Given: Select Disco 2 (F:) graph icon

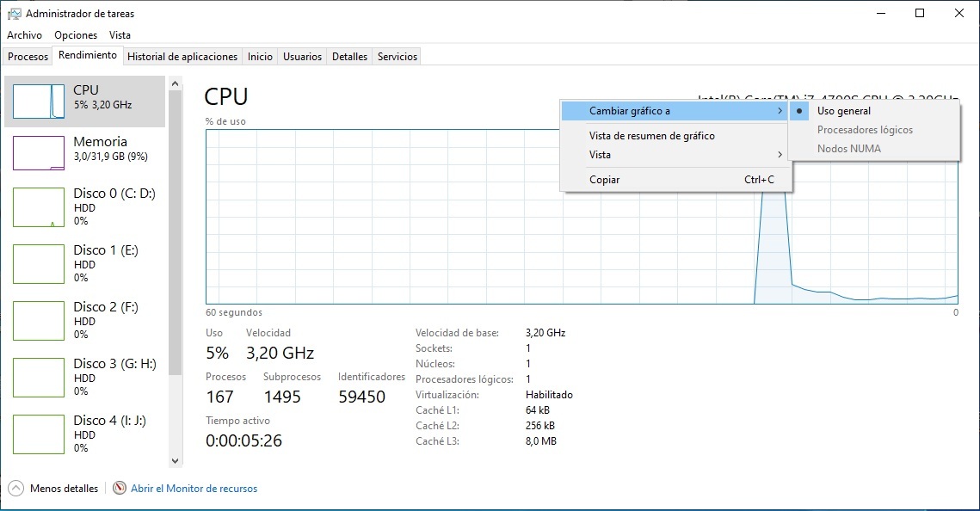Looking at the screenshot, I should coord(39,321).
